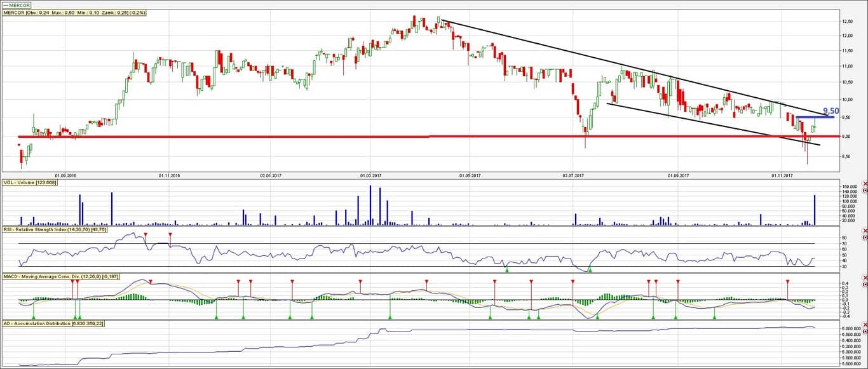
Task: Open the Accumulation Distribution panel options icon
Action: (x=864, y=332)
